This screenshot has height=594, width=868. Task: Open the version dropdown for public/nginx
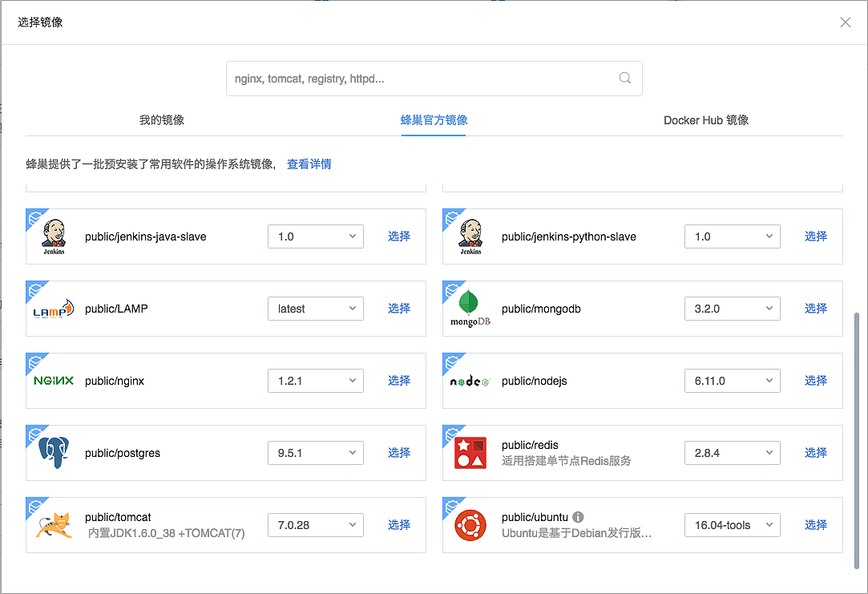[x=315, y=381]
